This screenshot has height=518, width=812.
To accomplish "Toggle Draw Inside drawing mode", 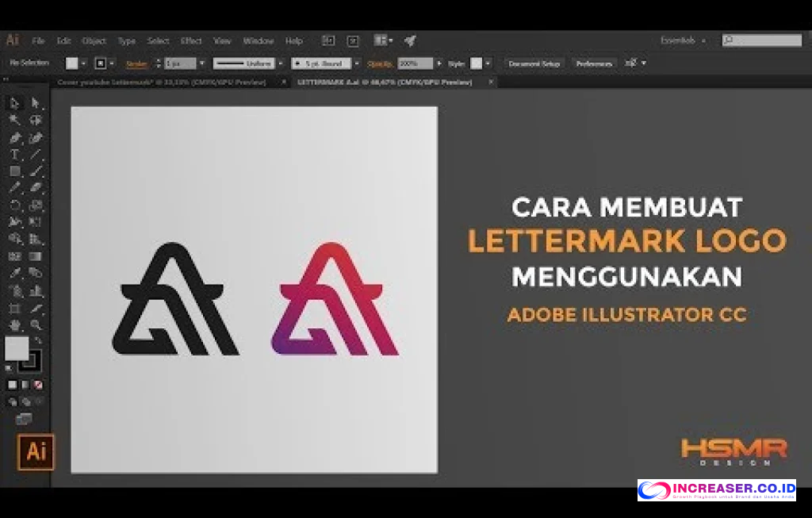I will click(x=38, y=400).
